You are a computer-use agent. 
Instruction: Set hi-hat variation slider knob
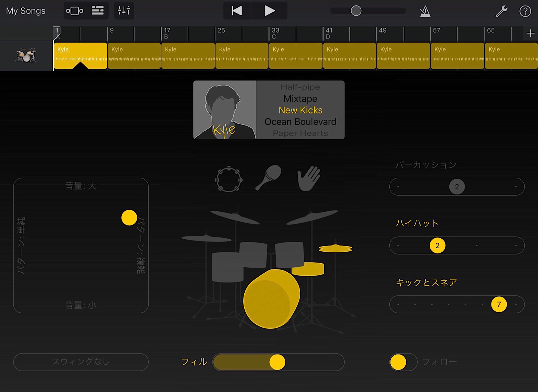click(x=437, y=245)
